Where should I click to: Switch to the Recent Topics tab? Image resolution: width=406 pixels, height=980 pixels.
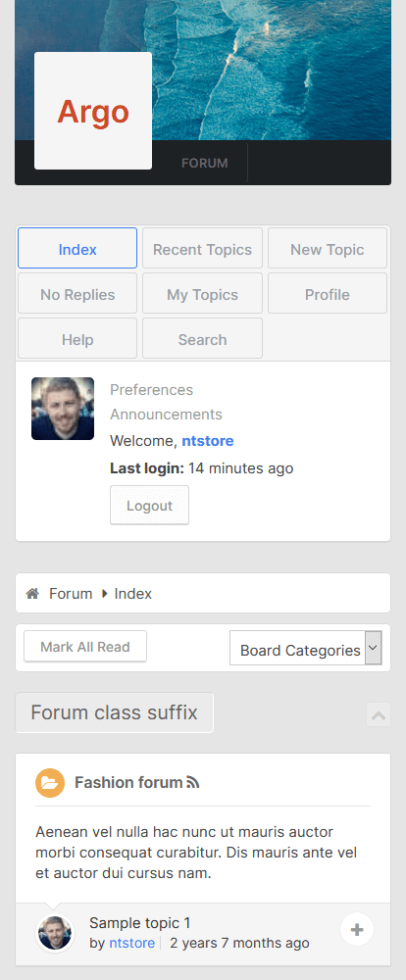point(203,248)
